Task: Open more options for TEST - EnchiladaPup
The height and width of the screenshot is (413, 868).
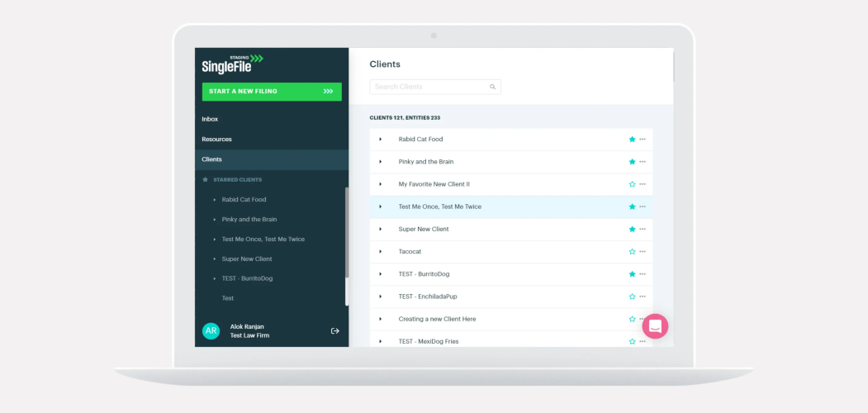Action: tap(643, 297)
